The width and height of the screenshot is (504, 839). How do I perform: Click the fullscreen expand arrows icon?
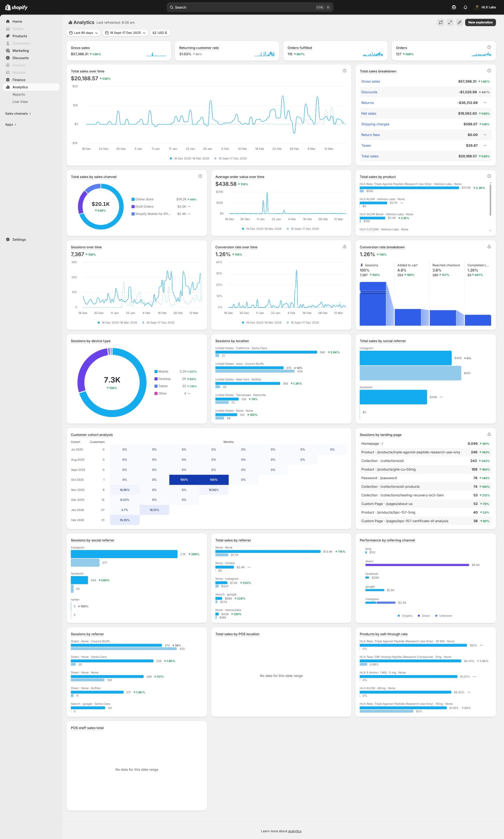[450, 22]
